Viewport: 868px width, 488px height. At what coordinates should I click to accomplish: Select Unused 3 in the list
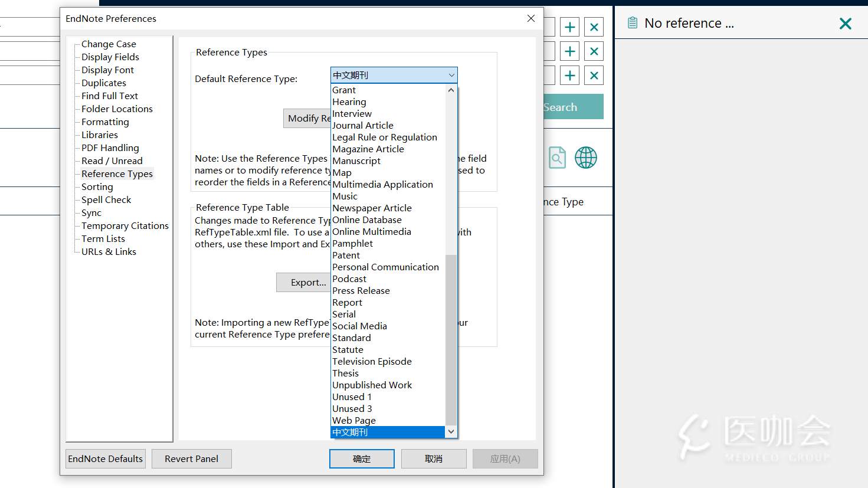[x=388, y=409]
